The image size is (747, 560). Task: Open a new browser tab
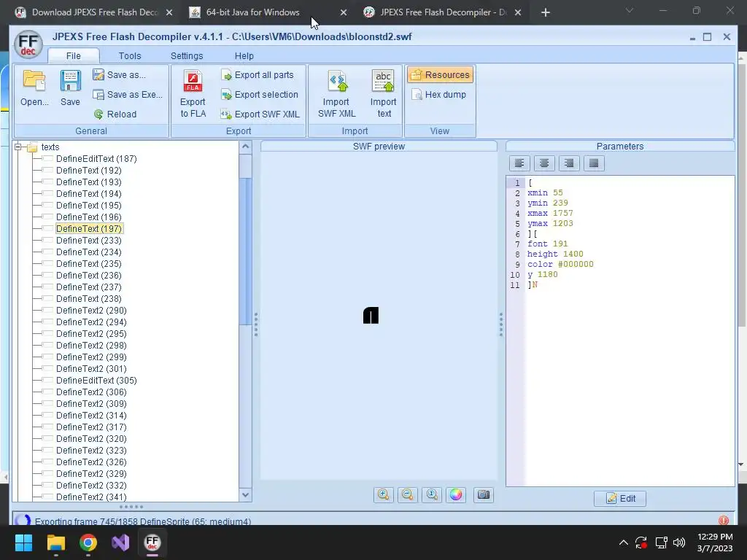pos(546,13)
